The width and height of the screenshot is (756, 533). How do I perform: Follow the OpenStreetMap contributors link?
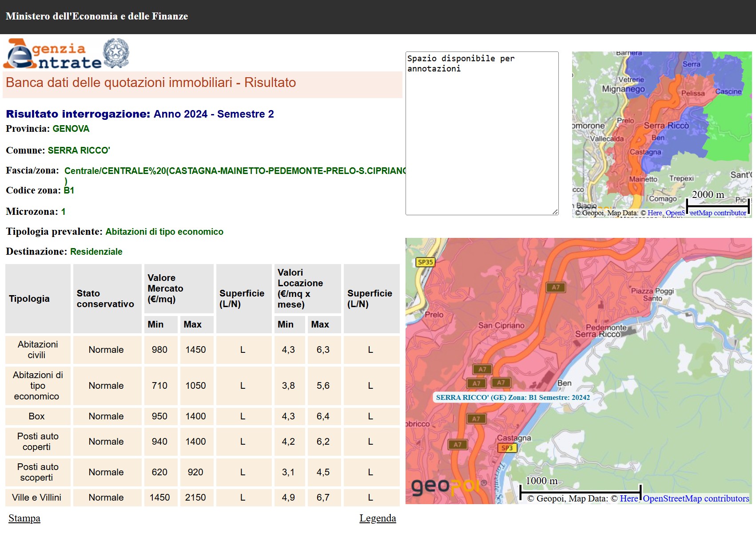pyautogui.click(x=696, y=498)
